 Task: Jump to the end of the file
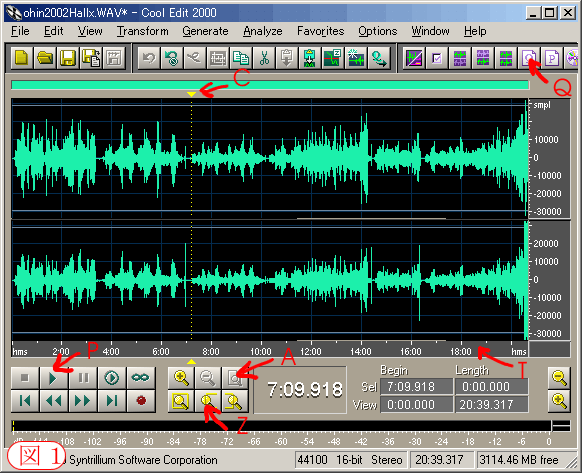112,401
